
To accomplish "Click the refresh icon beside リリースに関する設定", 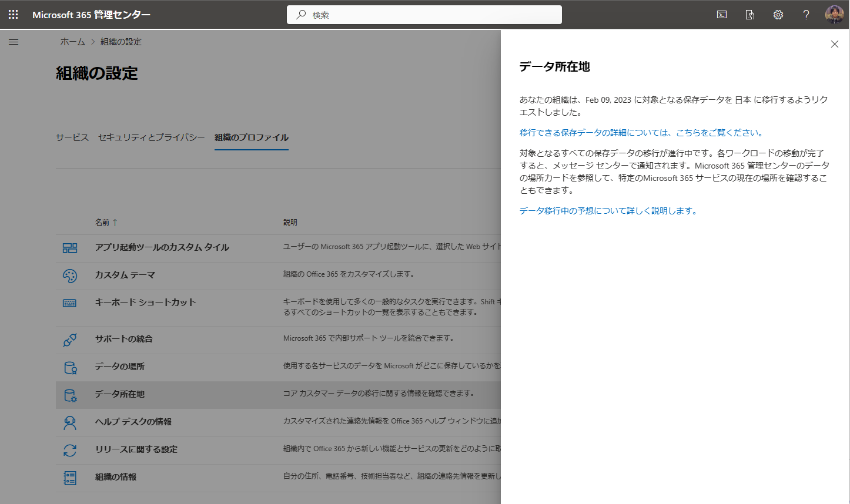I will pos(70,450).
